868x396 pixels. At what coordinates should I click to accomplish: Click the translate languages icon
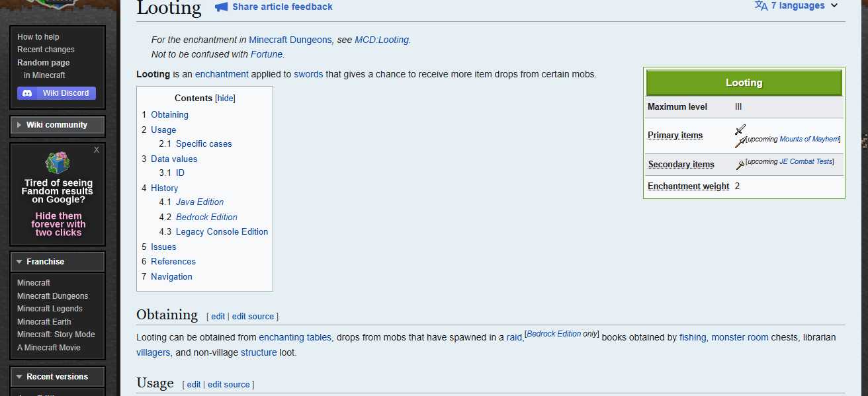[x=761, y=6]
